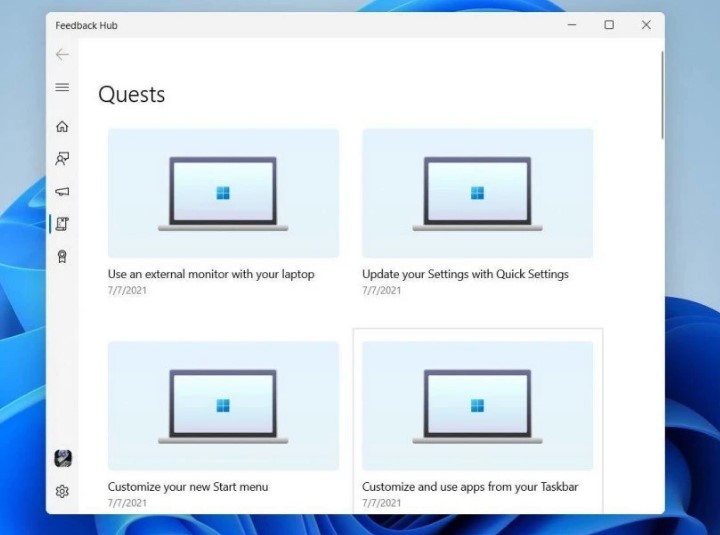Image resolution: width=720 pixels, height=535 pixels.
Task: Open the Taskbar apps quest thumbnail
Action: click(477, 406)
